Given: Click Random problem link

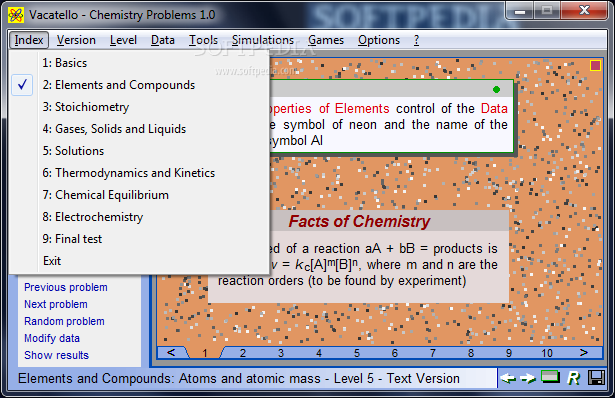Looking at the screenshot, I should coord(64,321).
